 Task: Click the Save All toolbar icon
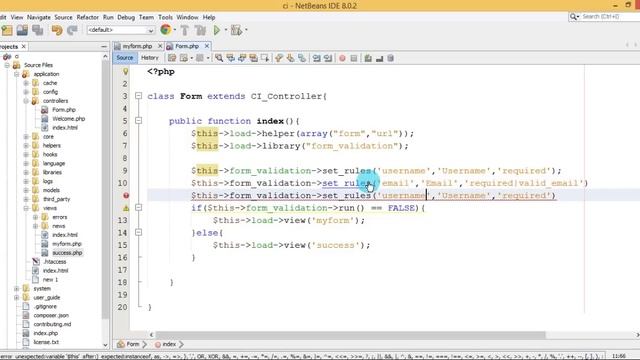pos(38,30)
